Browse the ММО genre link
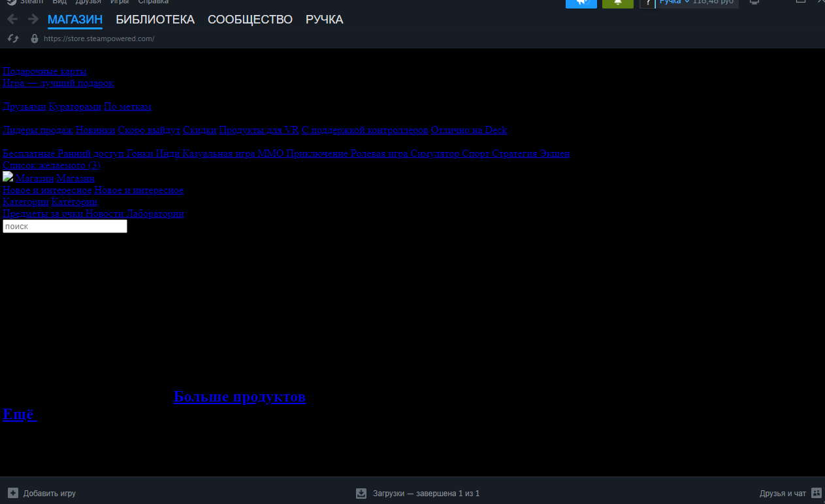The image size is (825, 504). (x=270, y=153)
